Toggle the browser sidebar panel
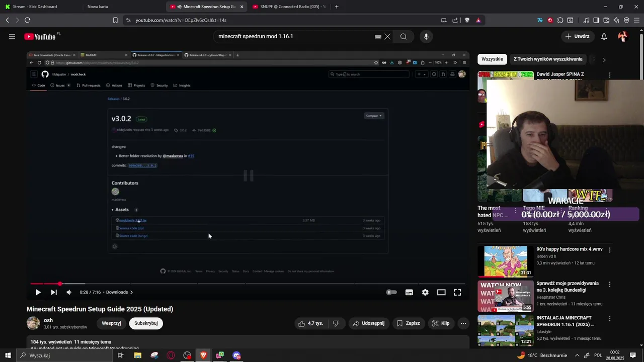Image resolution: width=644 pixels, height=362 pixels. tap(596, 20)
